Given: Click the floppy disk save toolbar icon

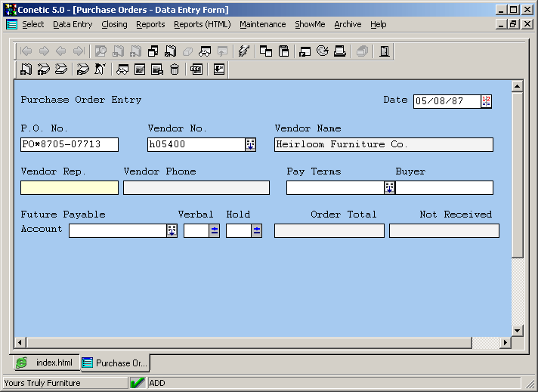Looking at the screenshot, I should click(284, 51).
